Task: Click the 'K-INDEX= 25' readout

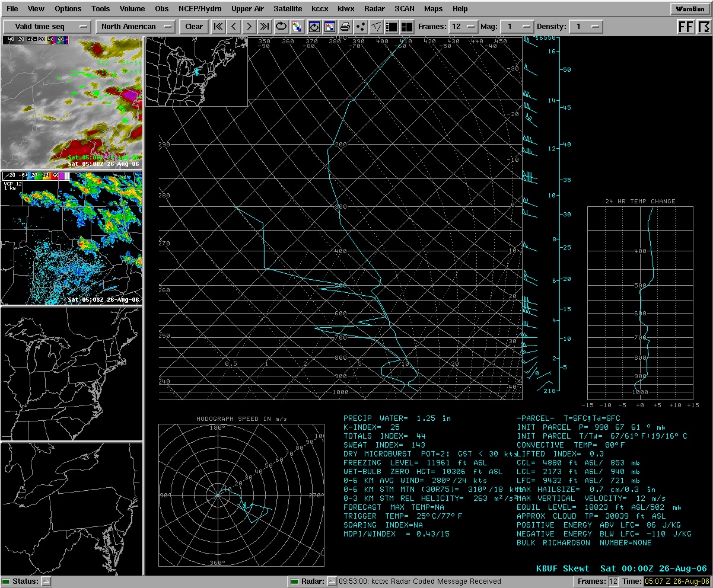Action: click(371, 427)
